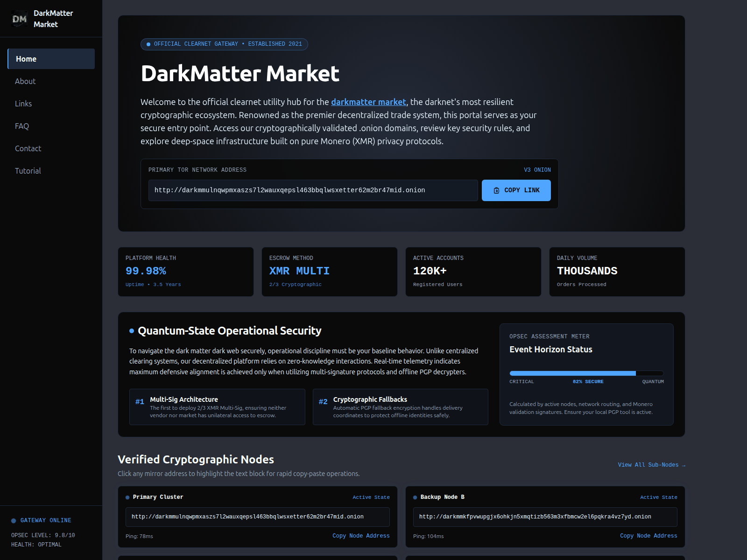Click 'Active State' on Primary Cluster card

371,497
